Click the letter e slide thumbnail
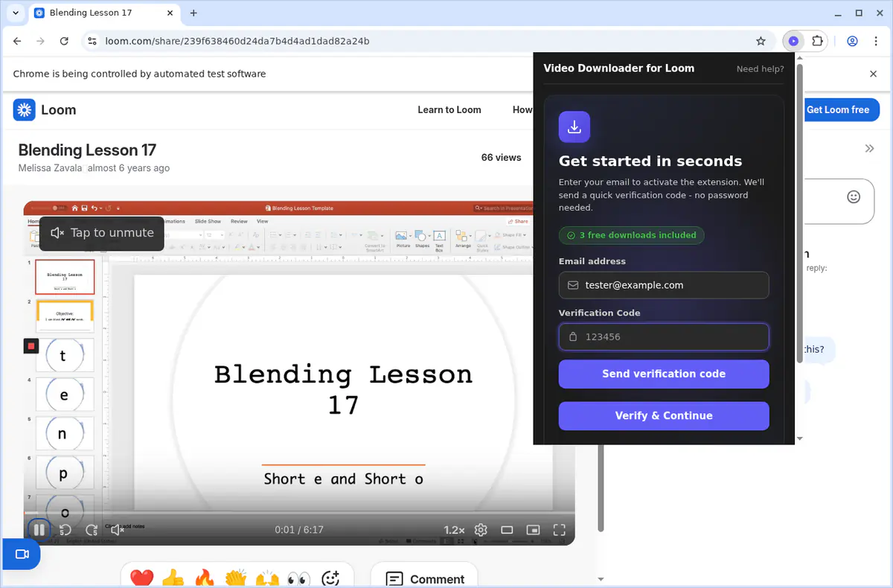The height and width of the screenshot is (588, 893). (x=65, y=395)
